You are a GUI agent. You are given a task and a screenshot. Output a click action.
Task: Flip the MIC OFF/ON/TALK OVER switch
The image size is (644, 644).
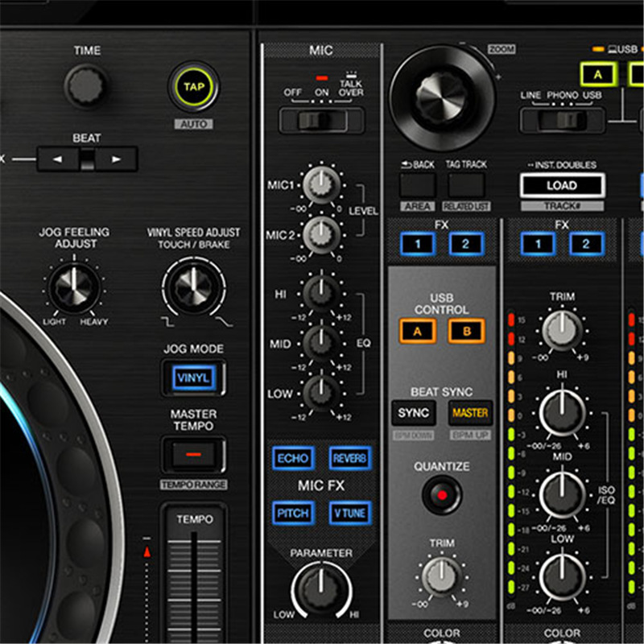[x=321, y=120]
